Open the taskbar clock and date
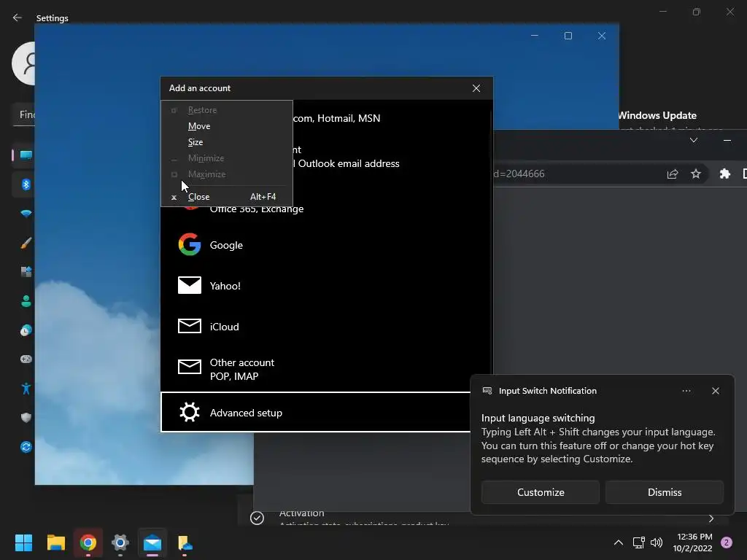This screenshot has height=560, width=747. [x=692, y=542]
